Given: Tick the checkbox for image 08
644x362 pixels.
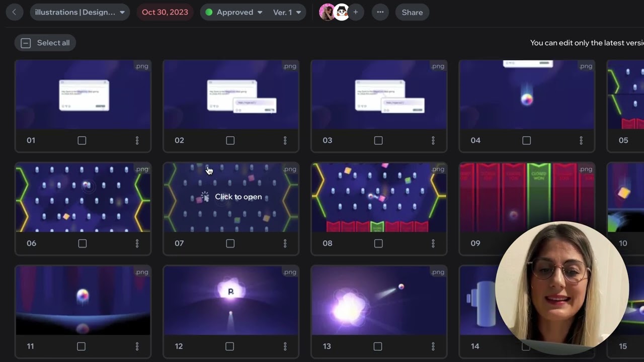Looking at the screenshot, I should point(378,243).
